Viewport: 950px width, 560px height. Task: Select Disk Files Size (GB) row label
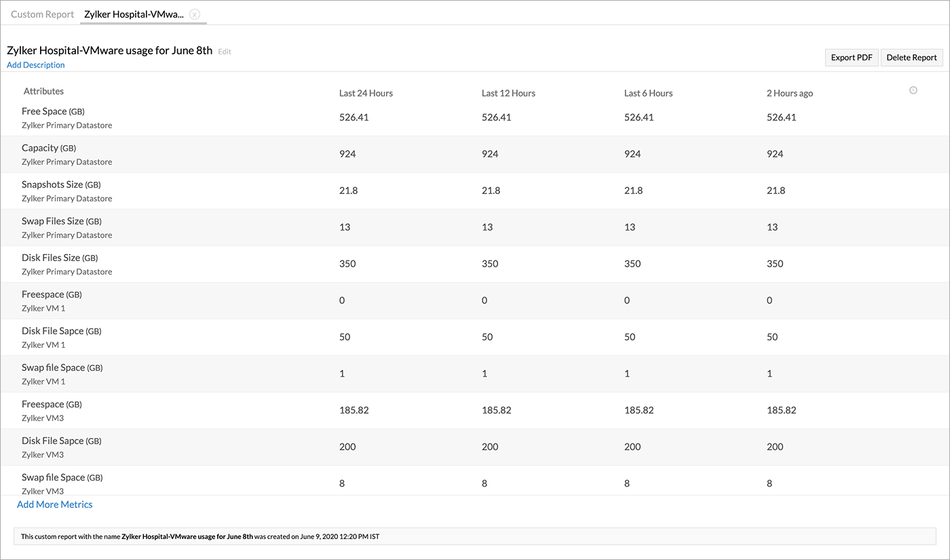coord(60,258)
